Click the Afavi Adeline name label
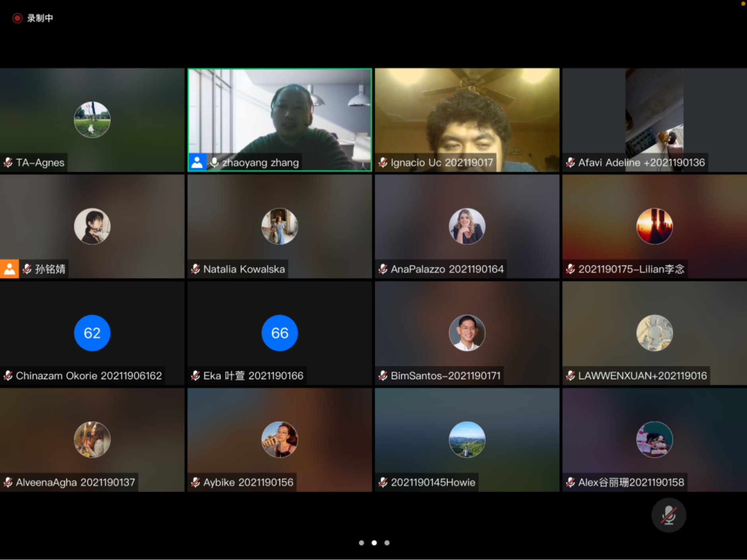Screen dimensions: 747x560 641,163
